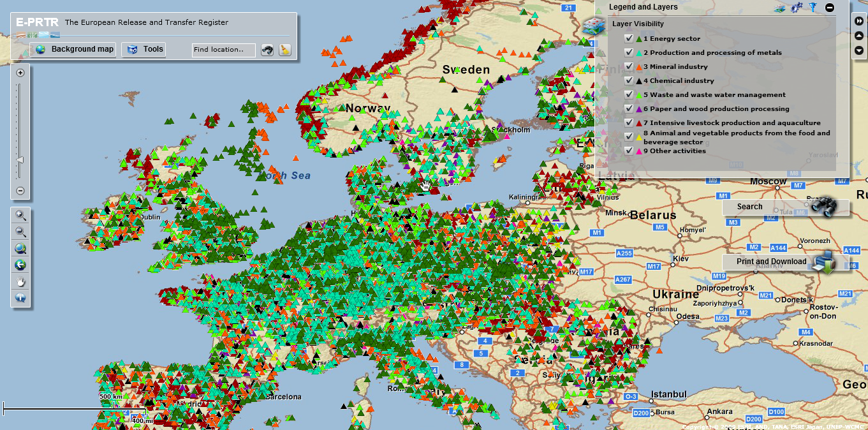
Task: Open the Tools menu
Action: click(144, 49)
